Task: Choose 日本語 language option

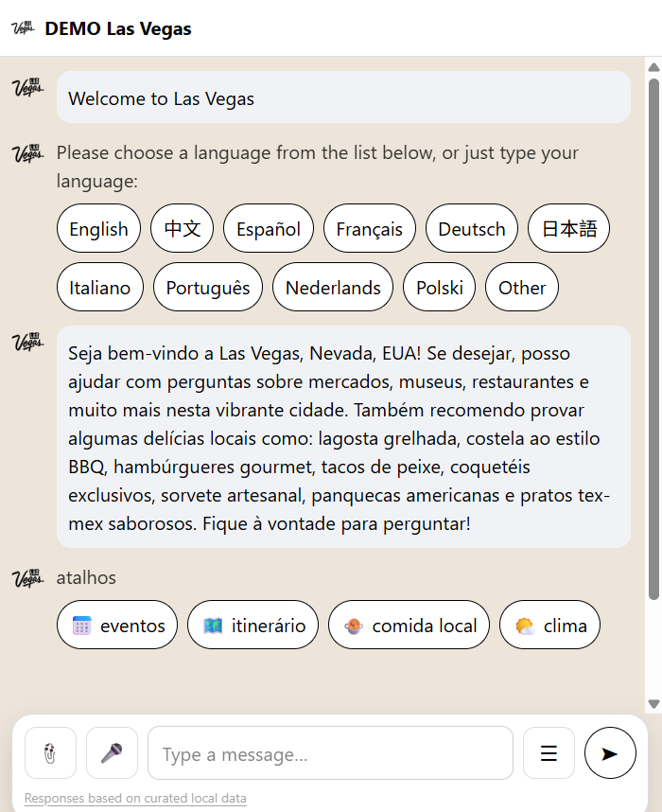Action: click(x=568, y=229)
